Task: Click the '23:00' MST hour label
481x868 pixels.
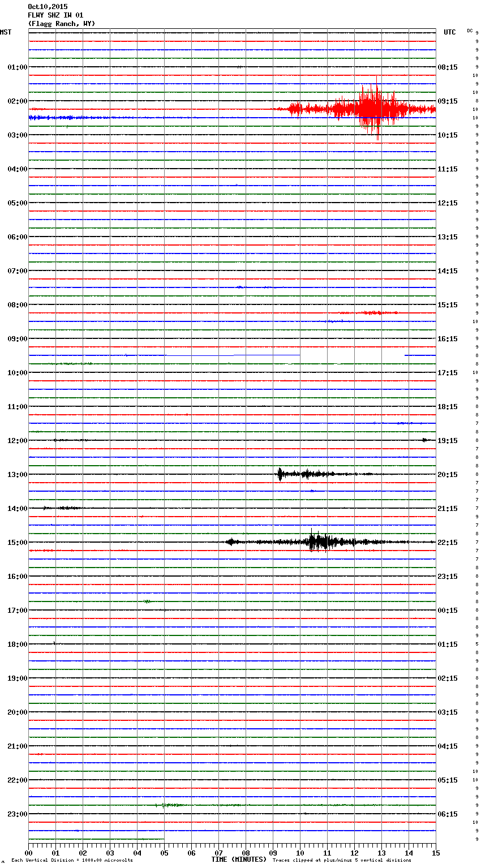Action: click(17, 814)
